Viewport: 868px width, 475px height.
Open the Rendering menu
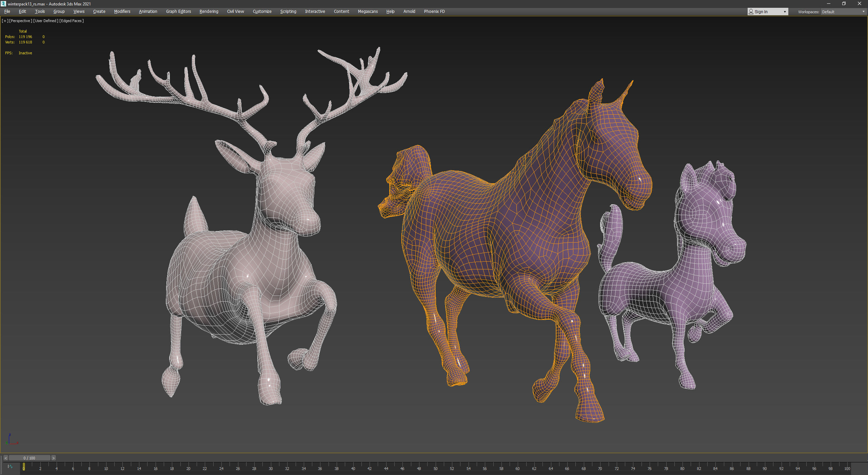209,12
